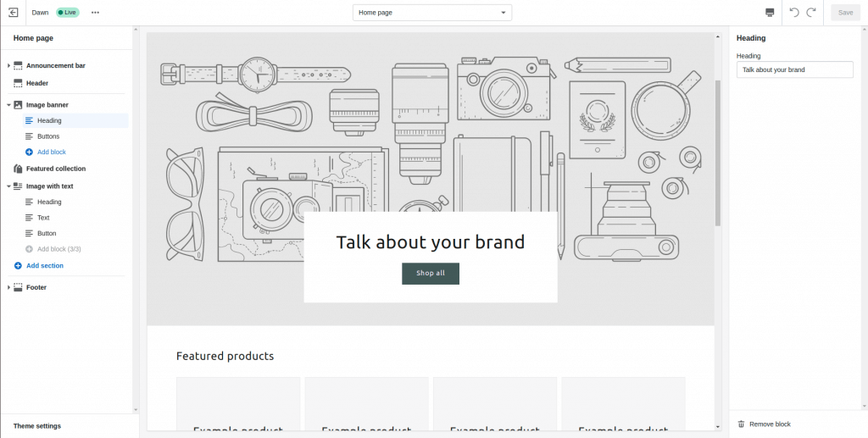Screen dimensions: 868x438
Task: Click the Heading text input field
Action: point(795,69)
